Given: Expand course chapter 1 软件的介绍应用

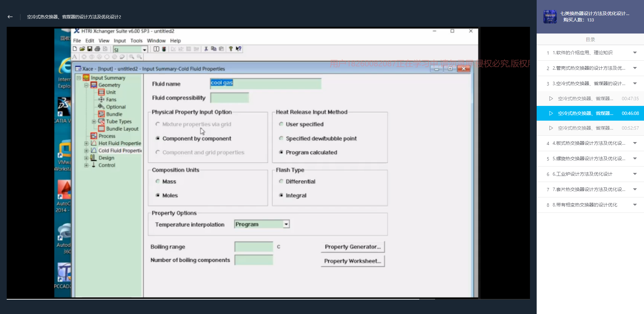Looking at the screenshot, I should 635,53.
